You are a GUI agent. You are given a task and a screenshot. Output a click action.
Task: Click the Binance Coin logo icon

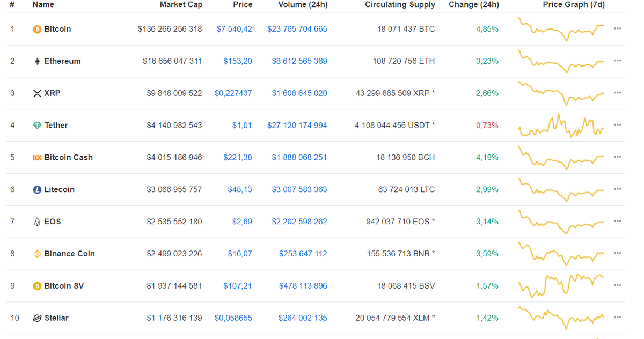(x=36, y=254)
